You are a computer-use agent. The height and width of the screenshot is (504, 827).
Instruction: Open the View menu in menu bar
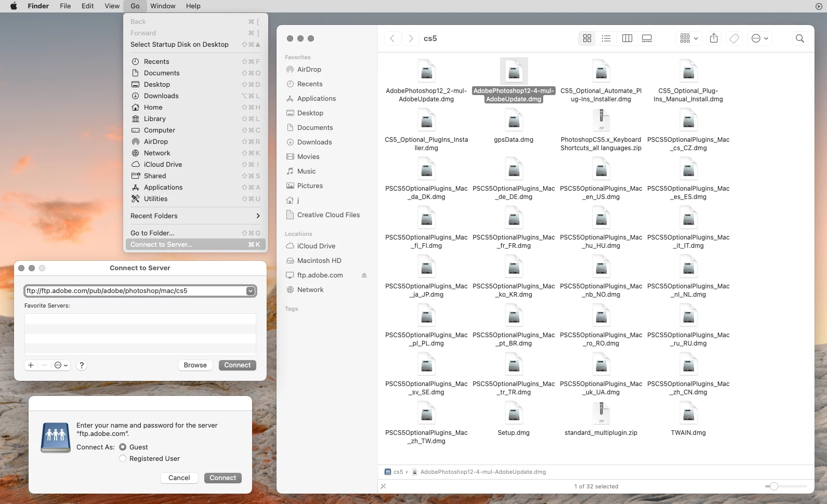112,6
